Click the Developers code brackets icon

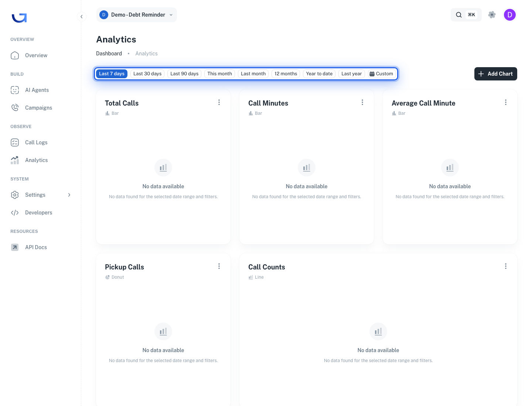coord(15,213)
